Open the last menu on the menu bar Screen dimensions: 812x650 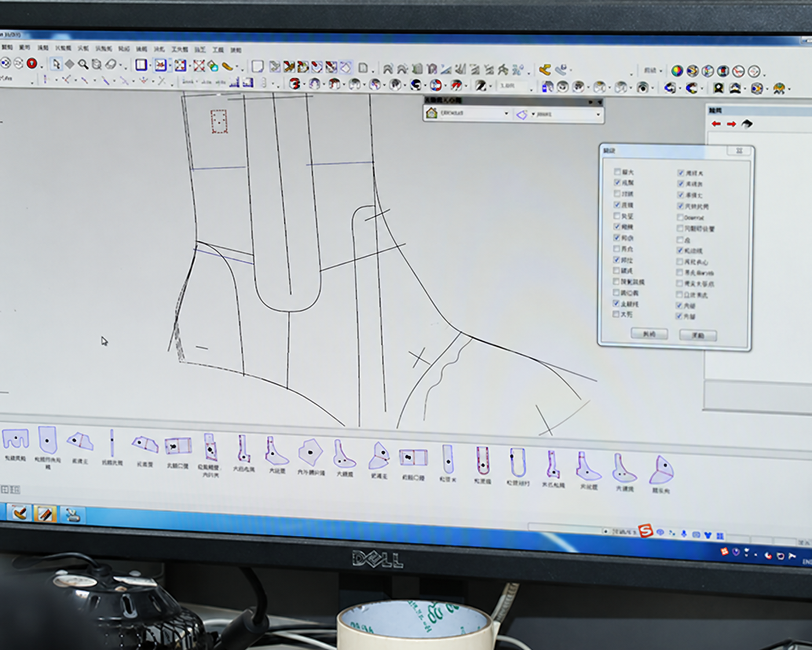click(x=236, y=50)
